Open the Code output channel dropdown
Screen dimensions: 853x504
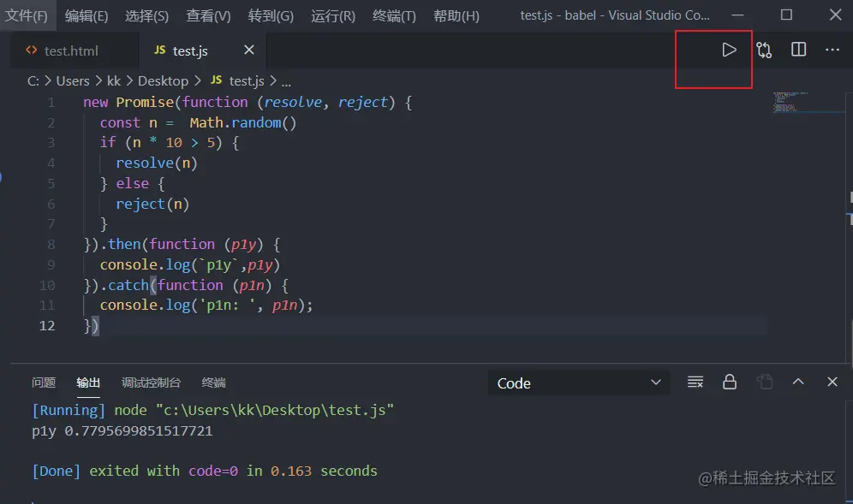click(x=579, y=382)
